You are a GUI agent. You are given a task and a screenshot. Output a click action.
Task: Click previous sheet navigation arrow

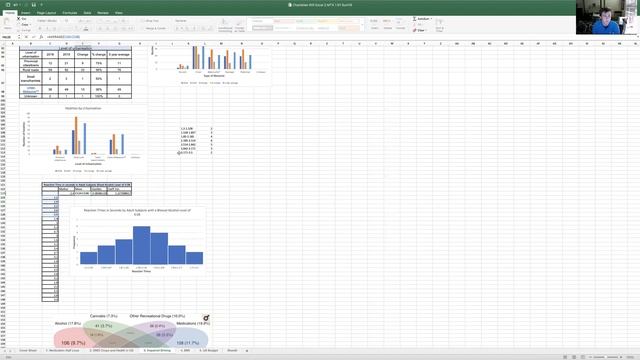[x=5, y=351]
